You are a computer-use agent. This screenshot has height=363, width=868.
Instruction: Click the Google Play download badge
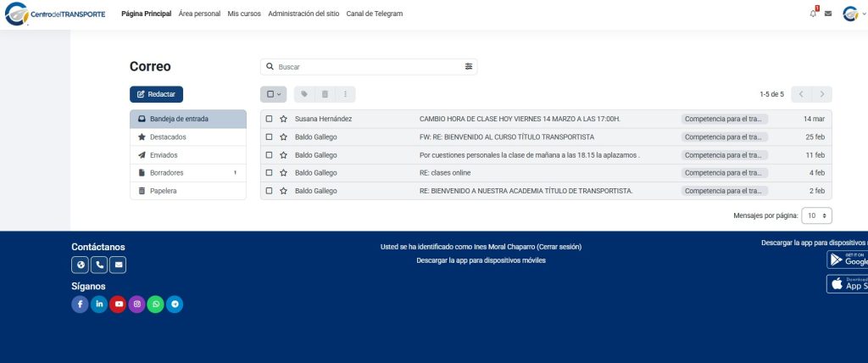tap(848, 260)
